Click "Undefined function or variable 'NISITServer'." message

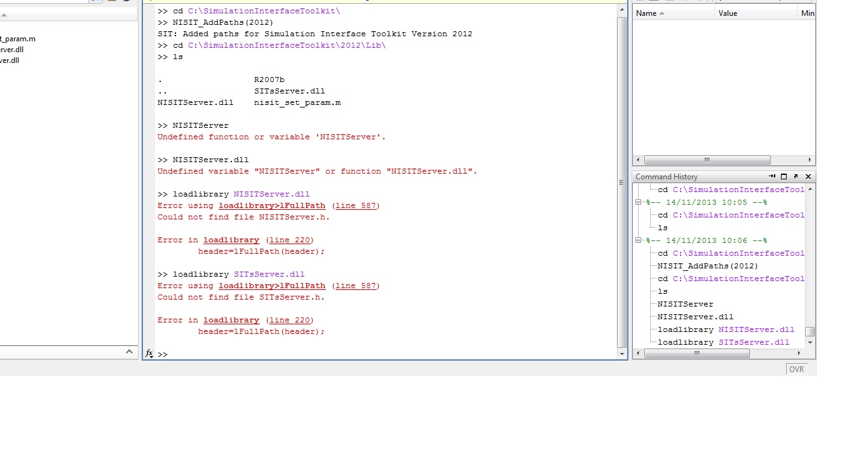click(272, 137)
